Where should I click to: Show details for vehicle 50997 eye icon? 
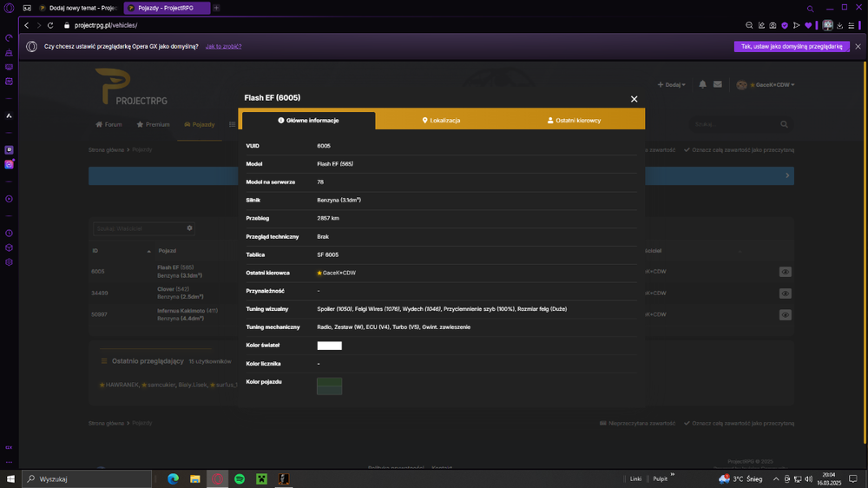click(x=785, y=314)
